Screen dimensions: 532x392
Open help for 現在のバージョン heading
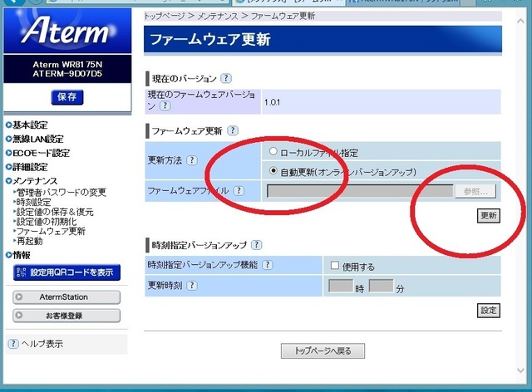[226, 79]
